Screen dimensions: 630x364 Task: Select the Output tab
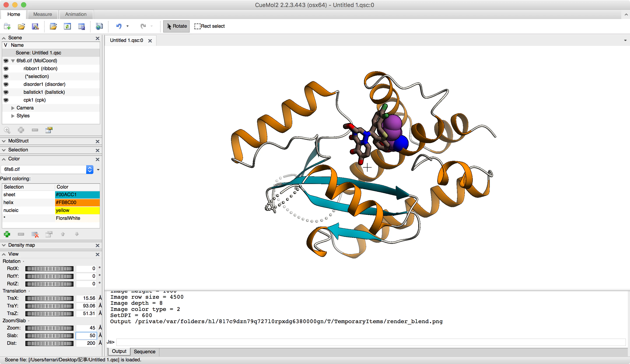[119, 351]
